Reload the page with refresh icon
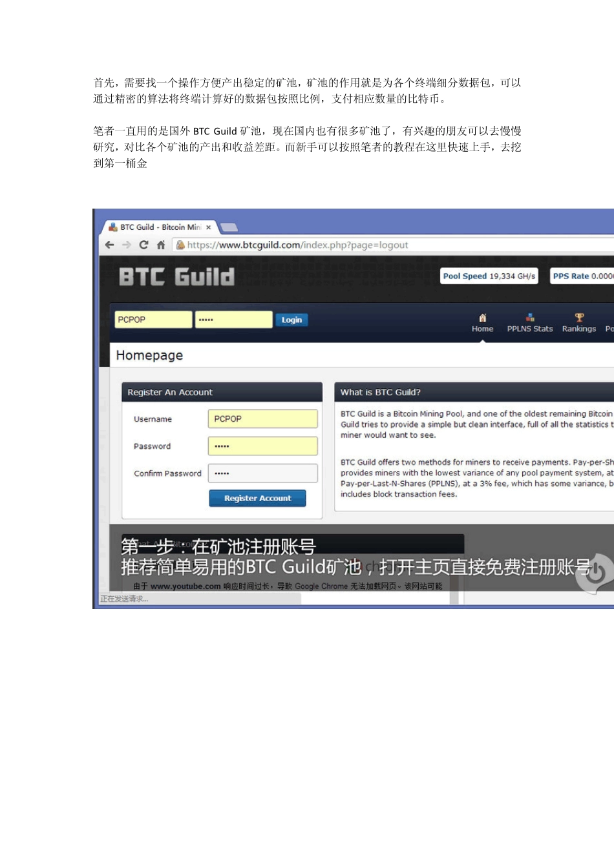 coord(143,245)
